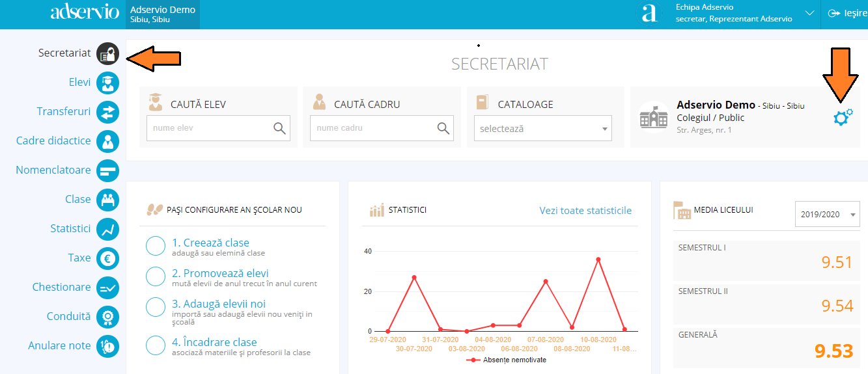Click the Nomenclatoare card icon

tap(108, 171)
